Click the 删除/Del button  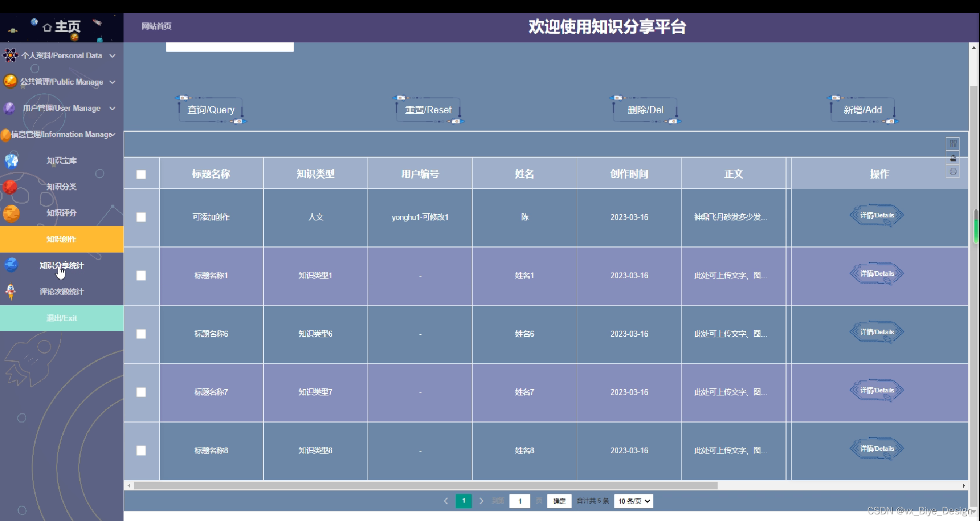point(645,110)
